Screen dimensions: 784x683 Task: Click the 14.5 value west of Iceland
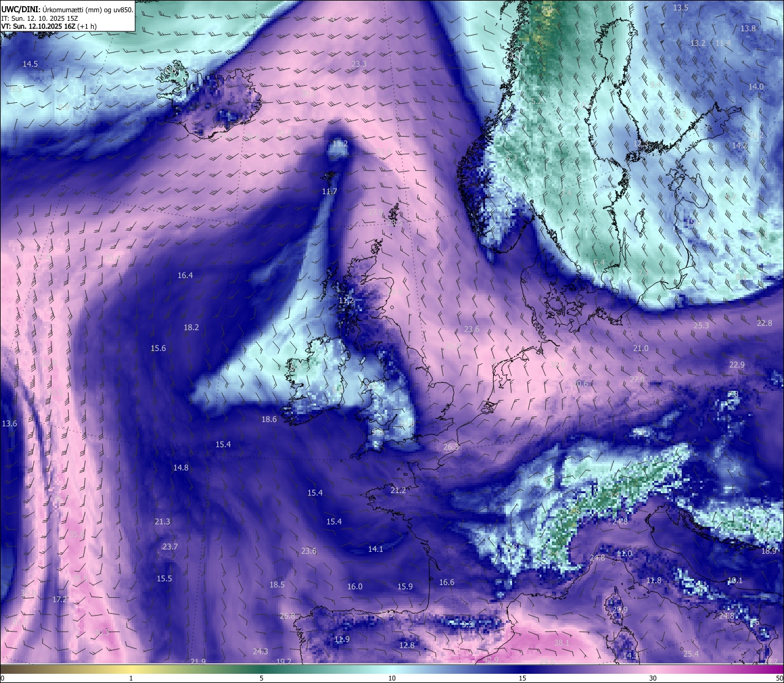[30, 64]
